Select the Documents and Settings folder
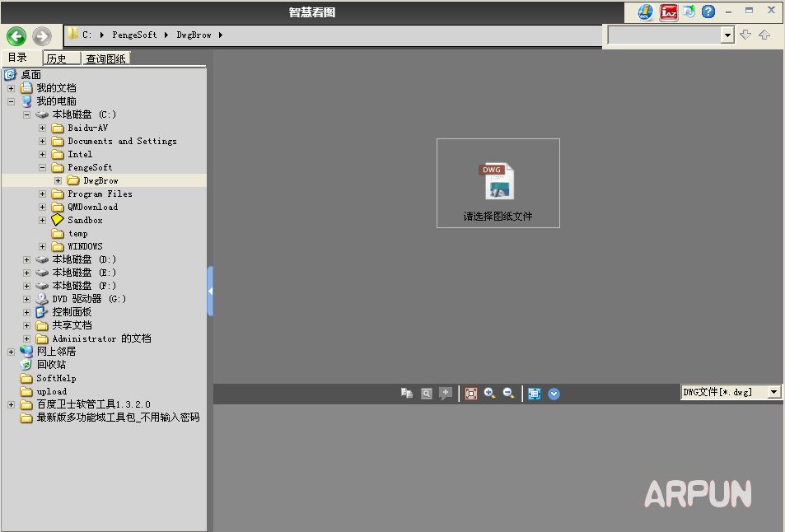 pyautogui.click(x=122, y=141)
